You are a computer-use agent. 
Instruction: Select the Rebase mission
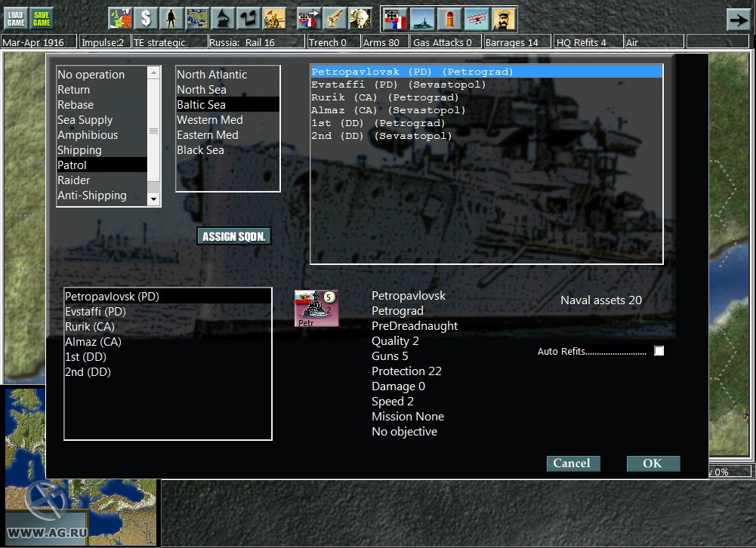pos(102,105)
